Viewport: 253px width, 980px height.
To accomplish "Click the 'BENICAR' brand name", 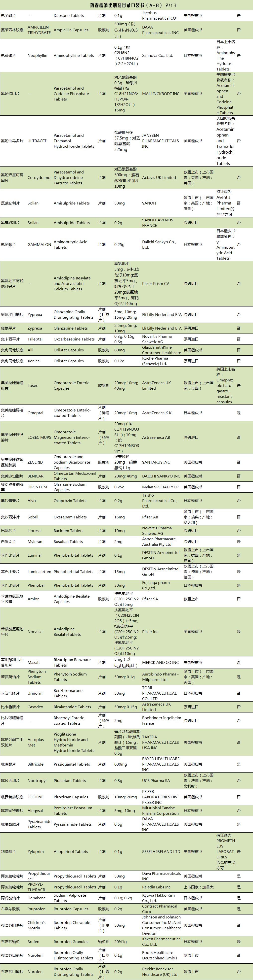I will [x=36, y=476].
